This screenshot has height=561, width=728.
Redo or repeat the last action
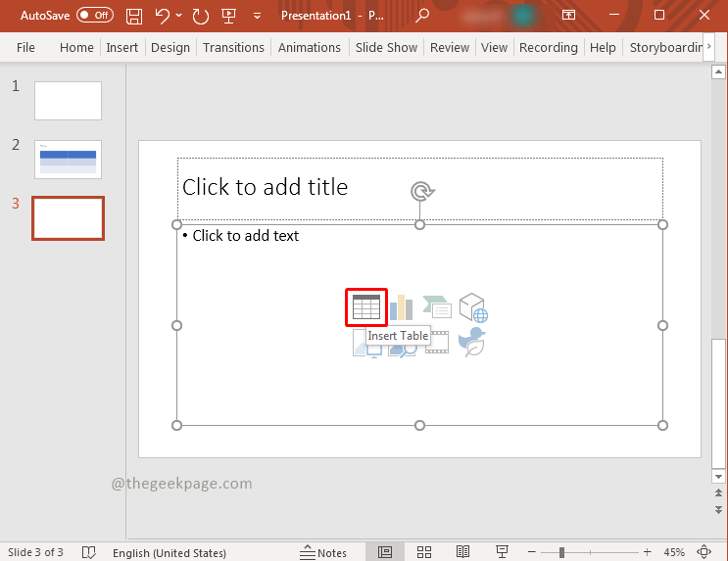200,16
